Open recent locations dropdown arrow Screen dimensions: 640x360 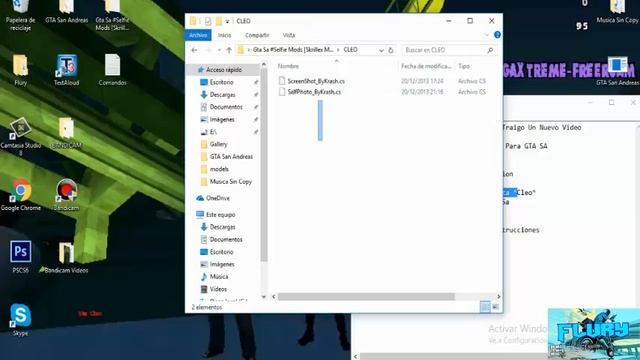[219, 50]
